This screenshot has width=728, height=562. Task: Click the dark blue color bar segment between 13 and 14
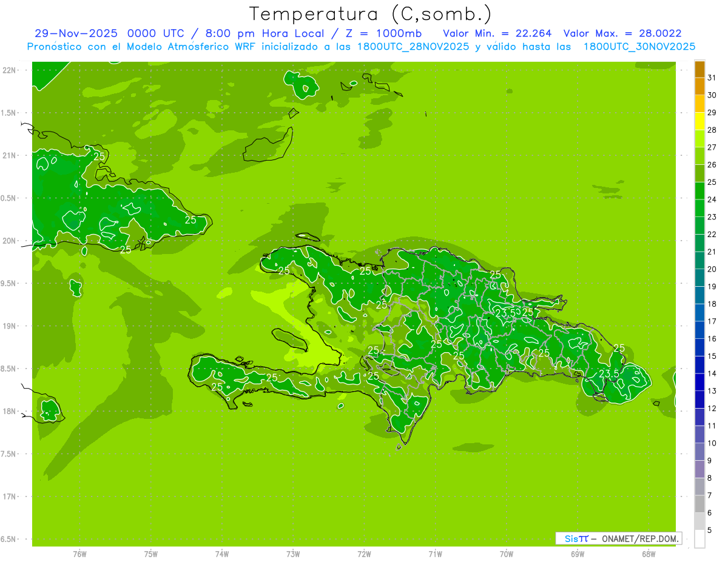(699, 383)
